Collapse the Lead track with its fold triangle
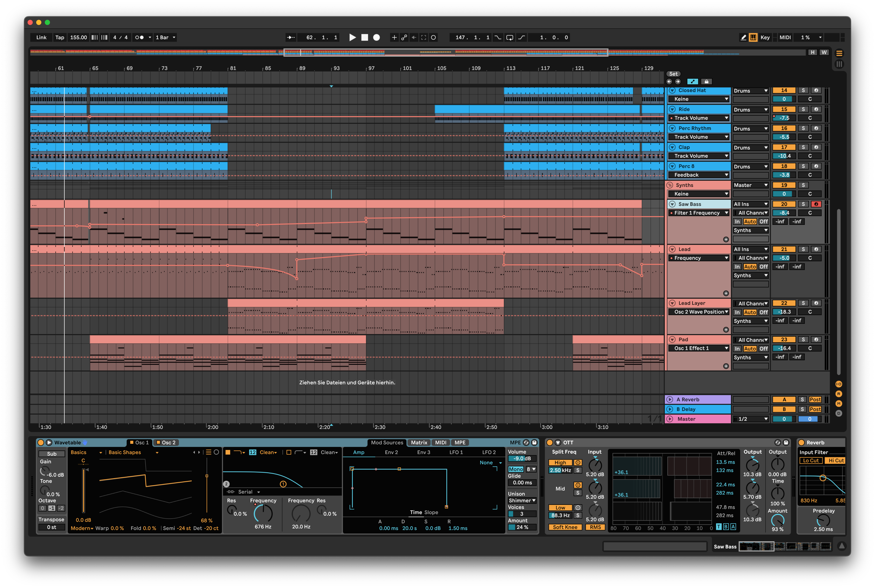This screenshot has height=588, width=875. coord(673,249)
